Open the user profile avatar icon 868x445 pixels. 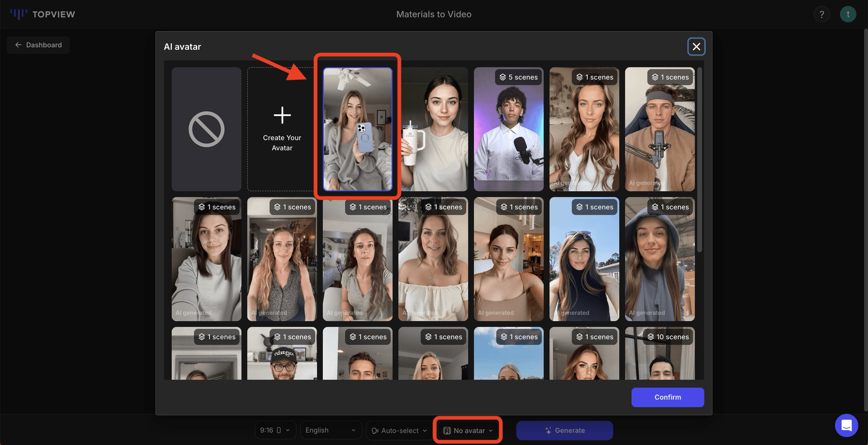[x=848, y=14]
